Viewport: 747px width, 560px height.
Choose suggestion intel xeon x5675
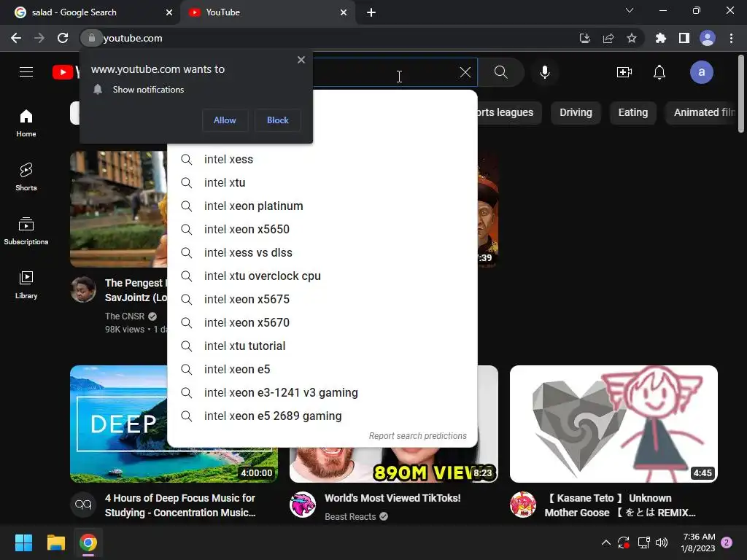coord(322,300)
